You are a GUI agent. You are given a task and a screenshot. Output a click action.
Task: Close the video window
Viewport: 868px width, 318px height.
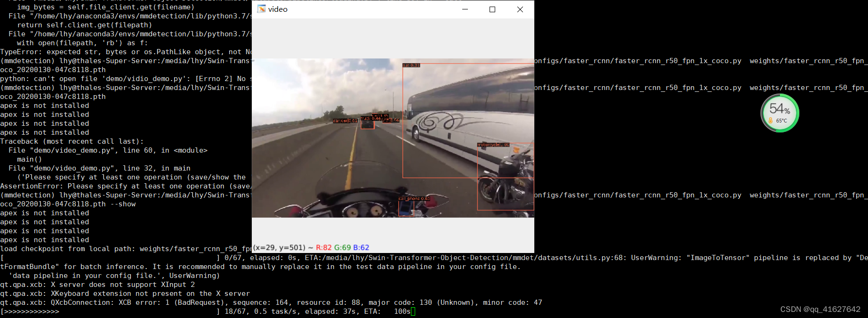click(520, 9)
